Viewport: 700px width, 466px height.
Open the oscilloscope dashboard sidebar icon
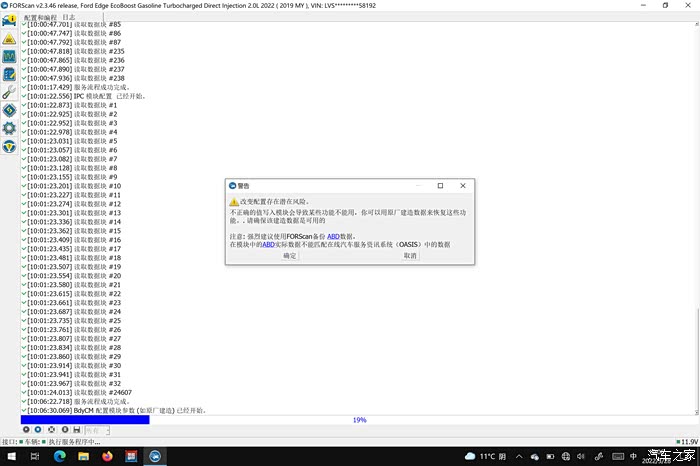(x=9, y=57)
